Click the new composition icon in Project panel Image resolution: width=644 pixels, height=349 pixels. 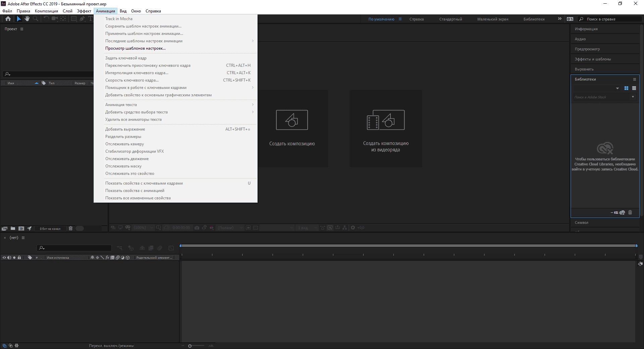pos(21,229)
